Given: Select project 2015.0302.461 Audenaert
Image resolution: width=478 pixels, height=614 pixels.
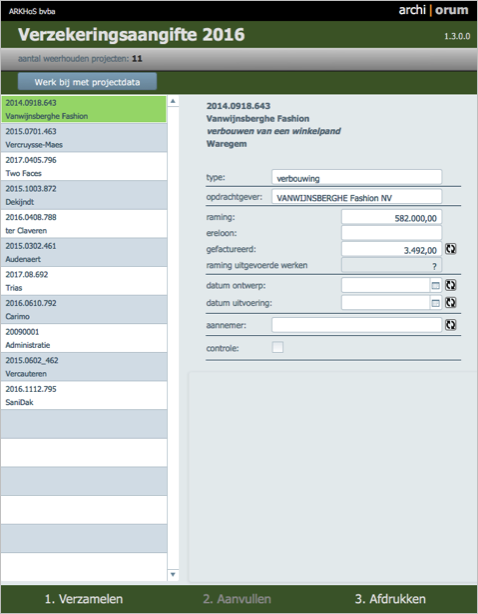Looking at the screenshot, I should [84, 252].
